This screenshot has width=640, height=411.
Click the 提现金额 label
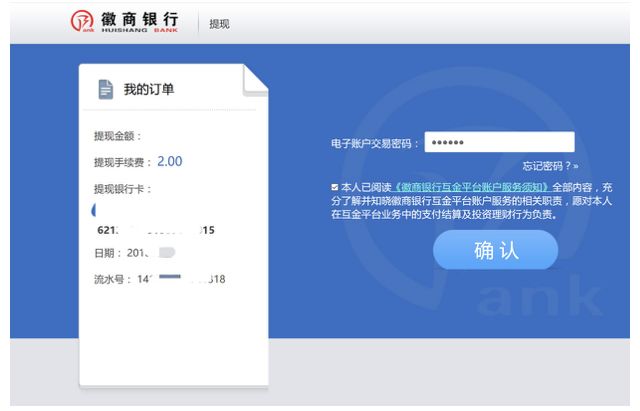tap(118, 136)
